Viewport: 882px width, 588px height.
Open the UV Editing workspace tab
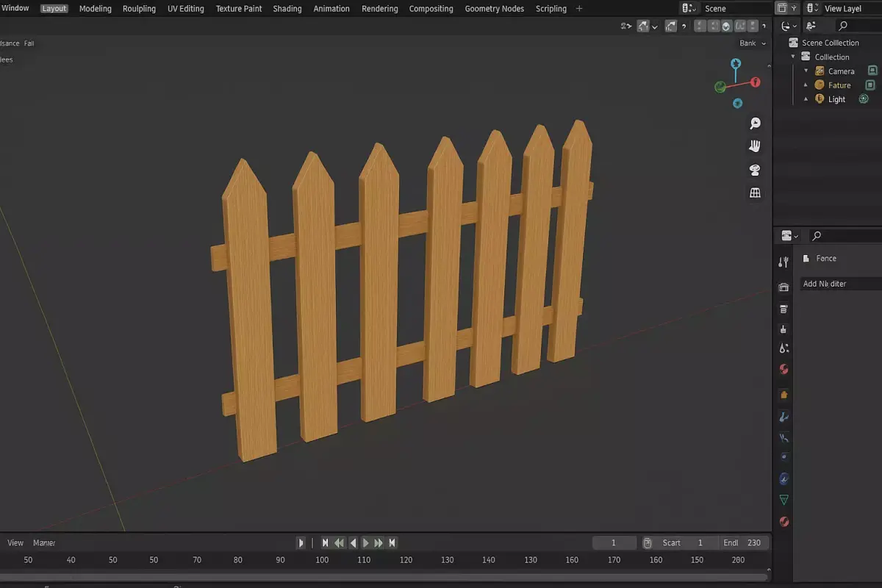(x=186, y=9)
